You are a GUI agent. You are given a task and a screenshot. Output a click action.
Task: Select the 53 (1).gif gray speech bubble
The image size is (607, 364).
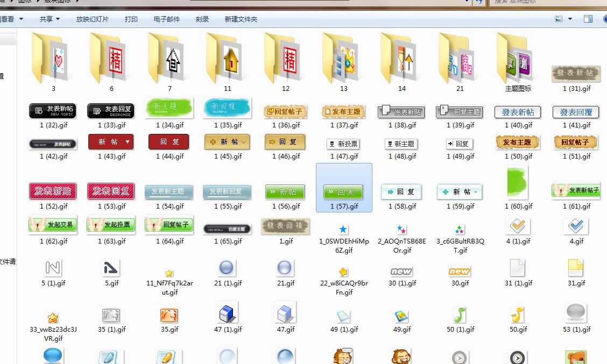(576, 313)
